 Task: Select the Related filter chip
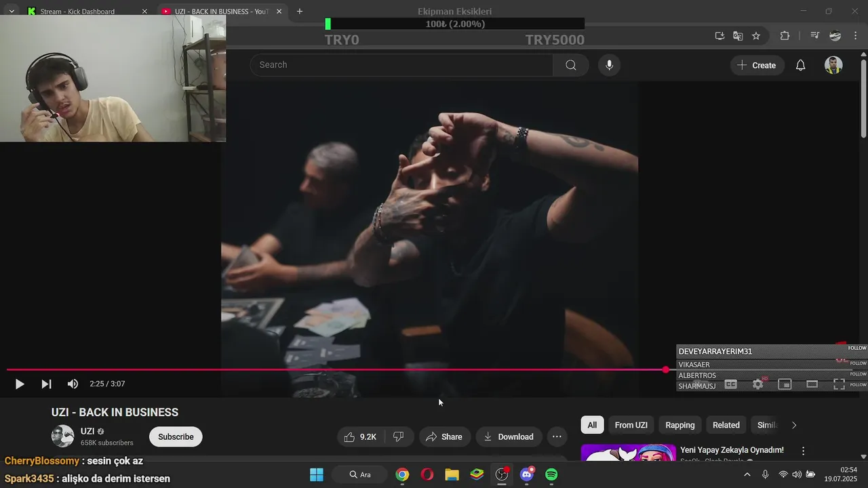point(726,425)
